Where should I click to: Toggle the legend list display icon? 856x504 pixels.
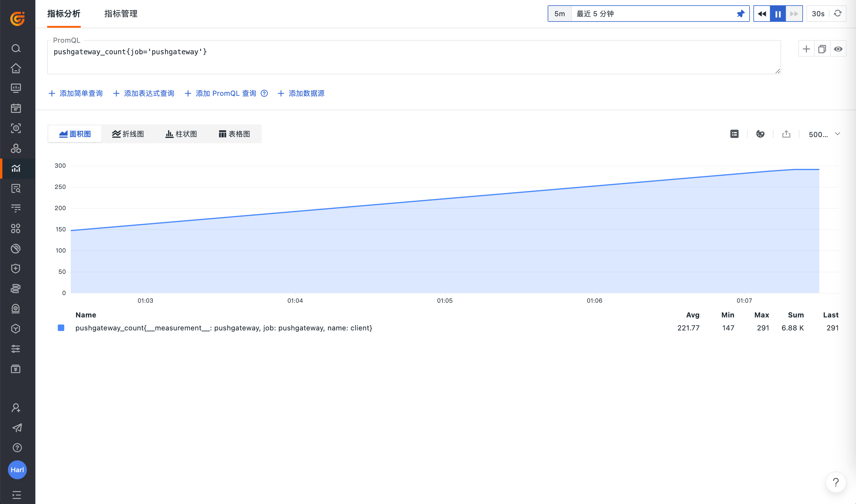tap(734, 134)
